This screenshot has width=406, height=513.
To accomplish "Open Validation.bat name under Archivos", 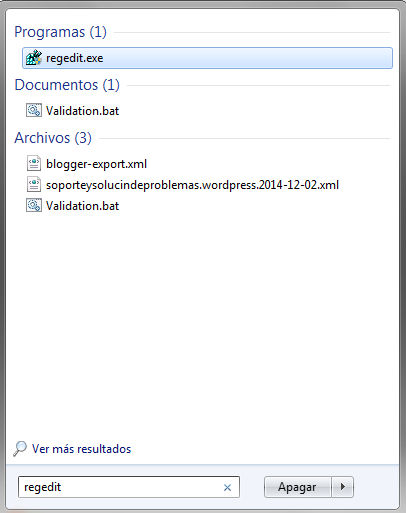I will 82,206.
